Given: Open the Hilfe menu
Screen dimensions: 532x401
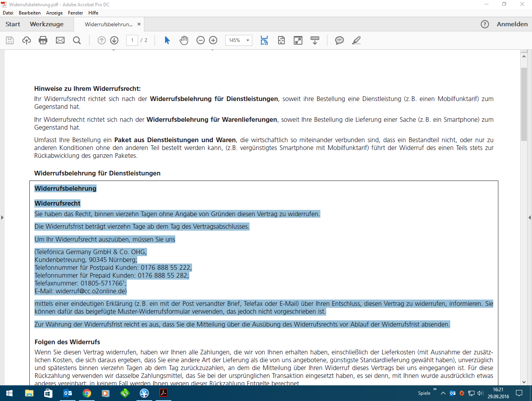Looking at the screenshot, I should click(x=93, y=13).
